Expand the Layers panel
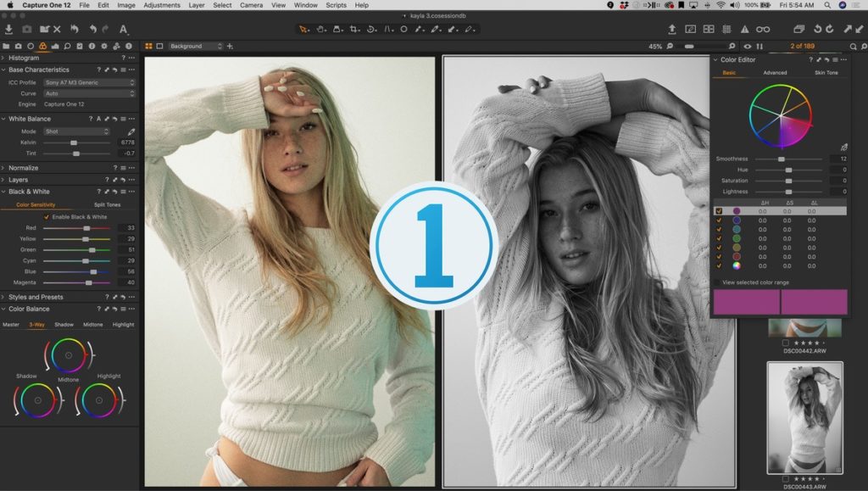Viewport: 868px width, 491px height. 3,180
